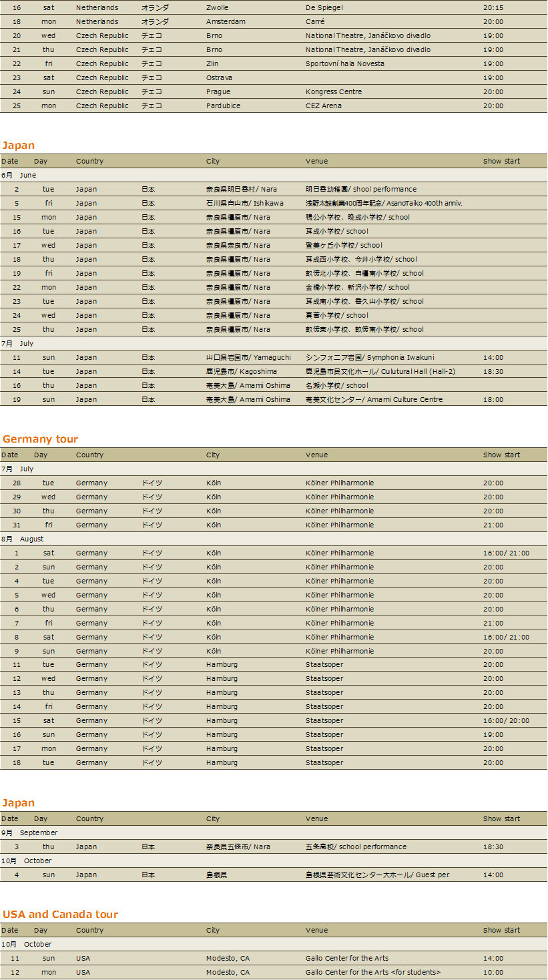This screenshot has width=548, height=980.
Task: Click the 'Carré' venue in Amsterdam row
Action: [x=314, y=21]
